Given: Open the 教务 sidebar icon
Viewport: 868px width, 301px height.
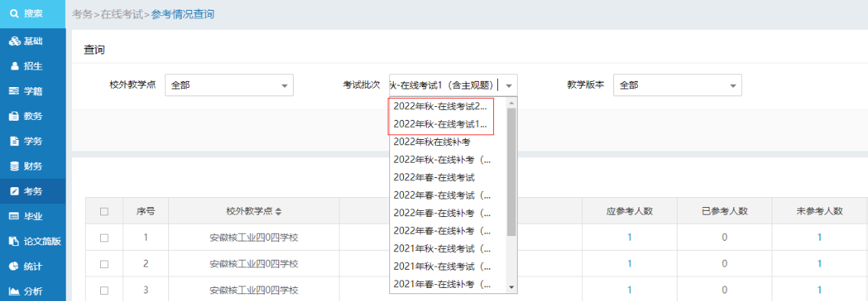Looking at the screenshot, I should (15, 116).
